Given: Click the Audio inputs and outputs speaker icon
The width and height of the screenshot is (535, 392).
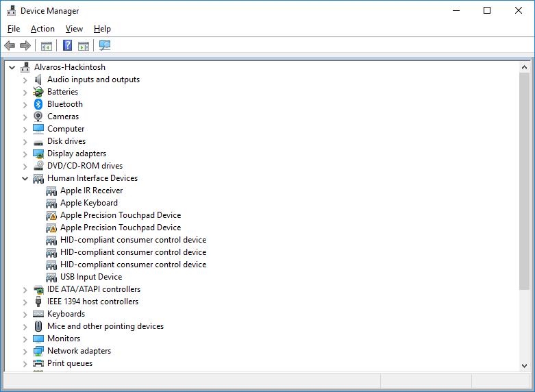Looking at the screenshot, I should tap(38, 79).
